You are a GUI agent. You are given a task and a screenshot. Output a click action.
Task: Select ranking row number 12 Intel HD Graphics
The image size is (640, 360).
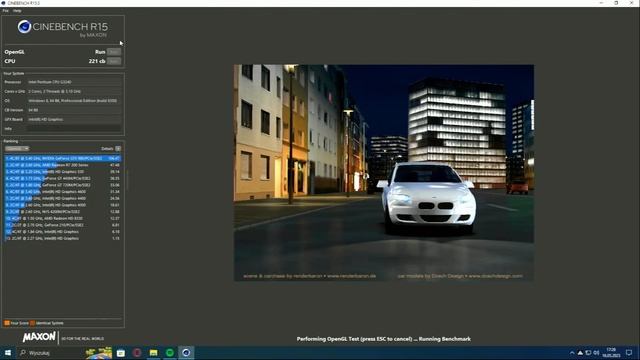click(x=62, y=231)
